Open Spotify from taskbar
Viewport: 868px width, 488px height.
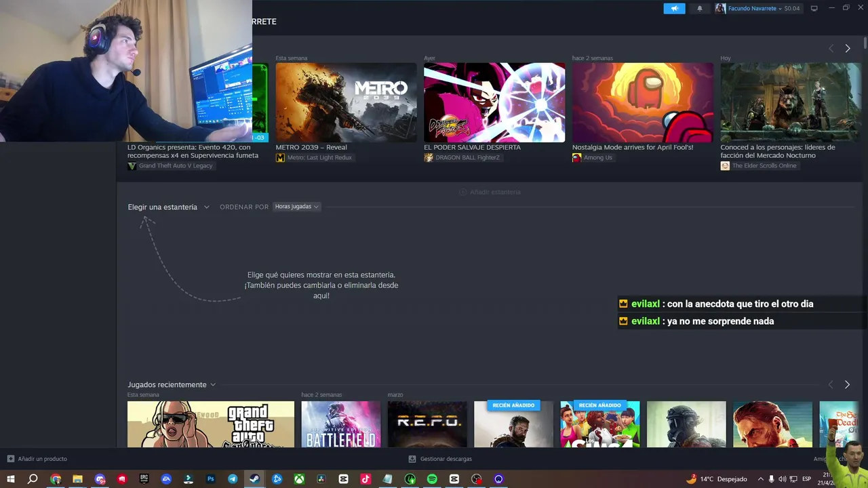432,479
